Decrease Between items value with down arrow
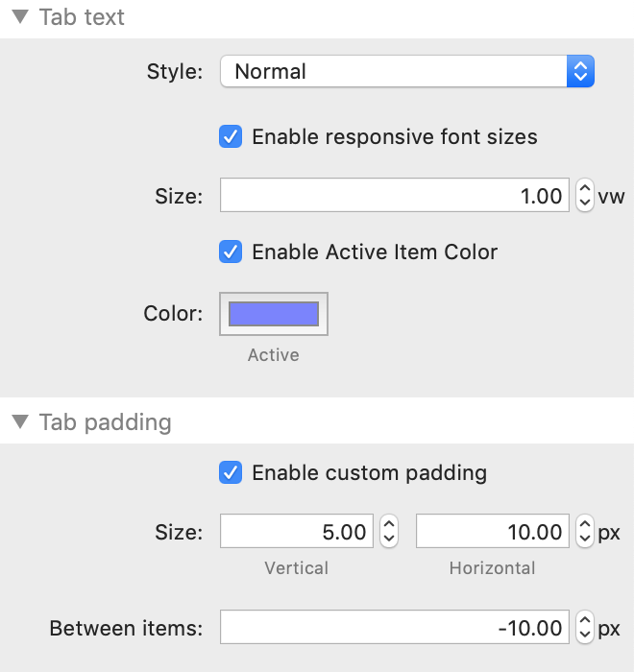 pos(583,636)
